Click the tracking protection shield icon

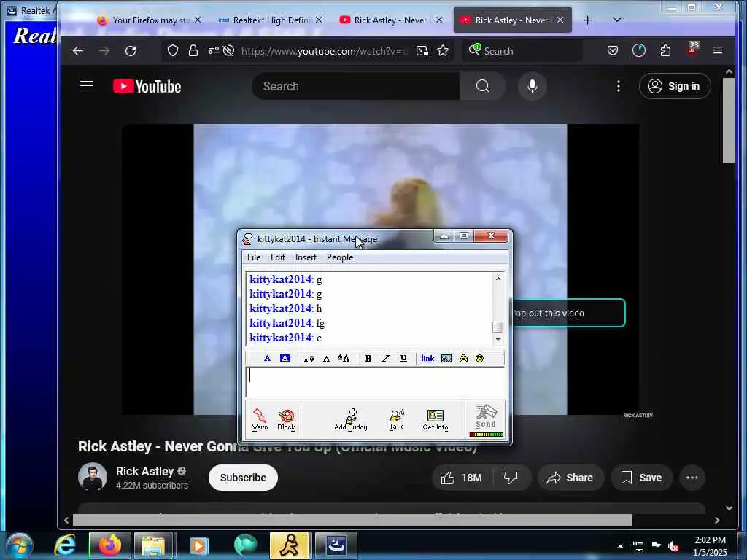coord(173,50)
